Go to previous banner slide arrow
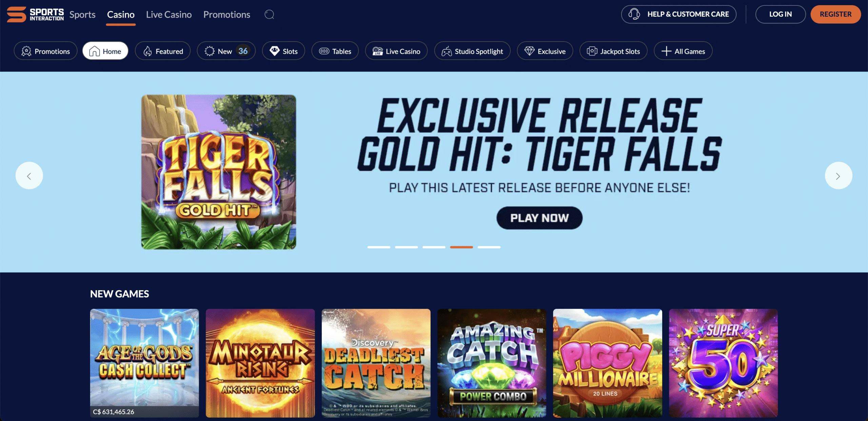 [29, 176]
